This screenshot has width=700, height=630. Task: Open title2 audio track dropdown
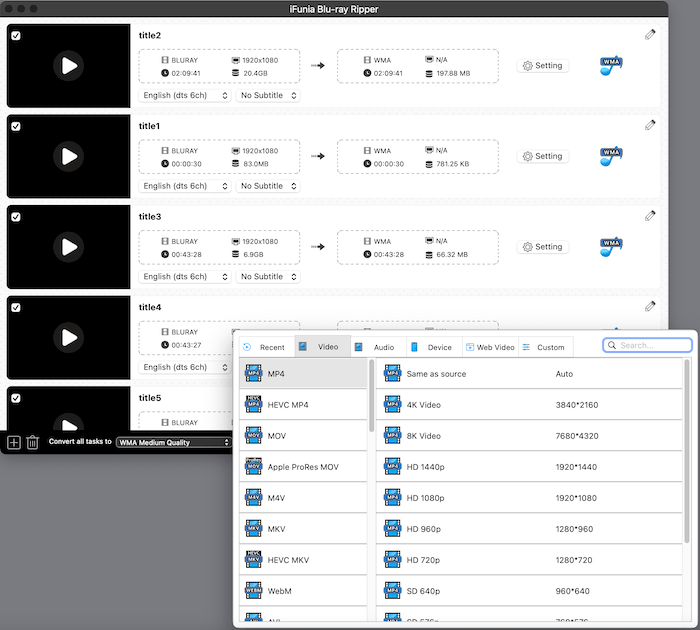tap(186, 96)
